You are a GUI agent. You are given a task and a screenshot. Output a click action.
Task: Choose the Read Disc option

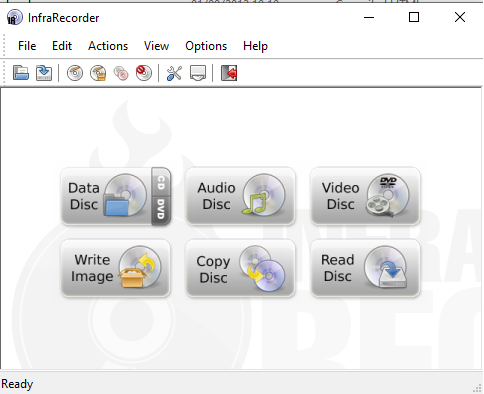coord(365,268)
